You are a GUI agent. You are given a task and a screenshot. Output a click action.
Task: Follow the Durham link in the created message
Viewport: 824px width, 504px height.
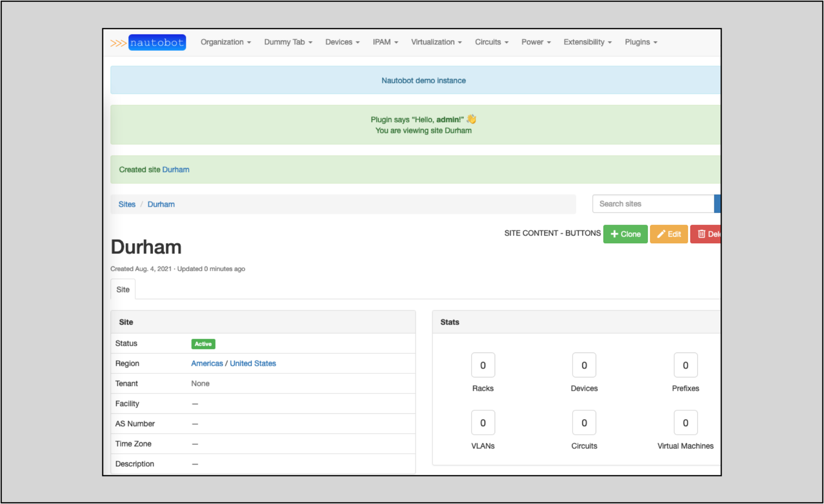coord(176,169)
